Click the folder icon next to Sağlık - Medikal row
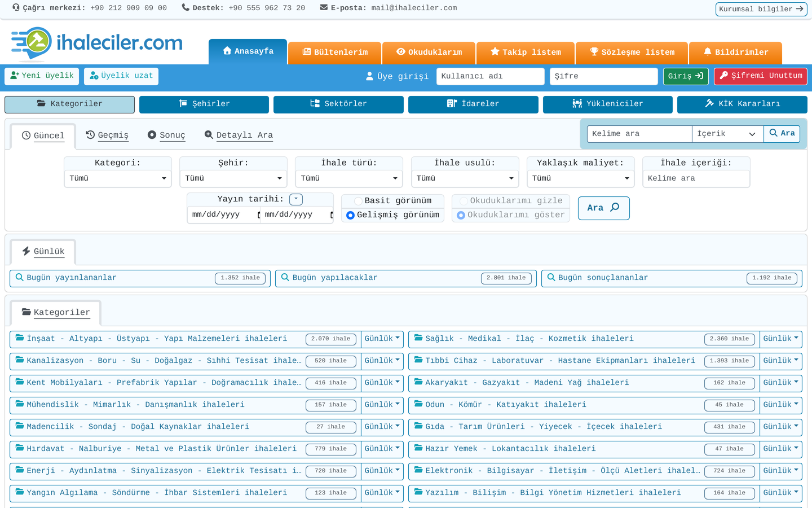This screenshot has width=812, height=508. point(418,338)
